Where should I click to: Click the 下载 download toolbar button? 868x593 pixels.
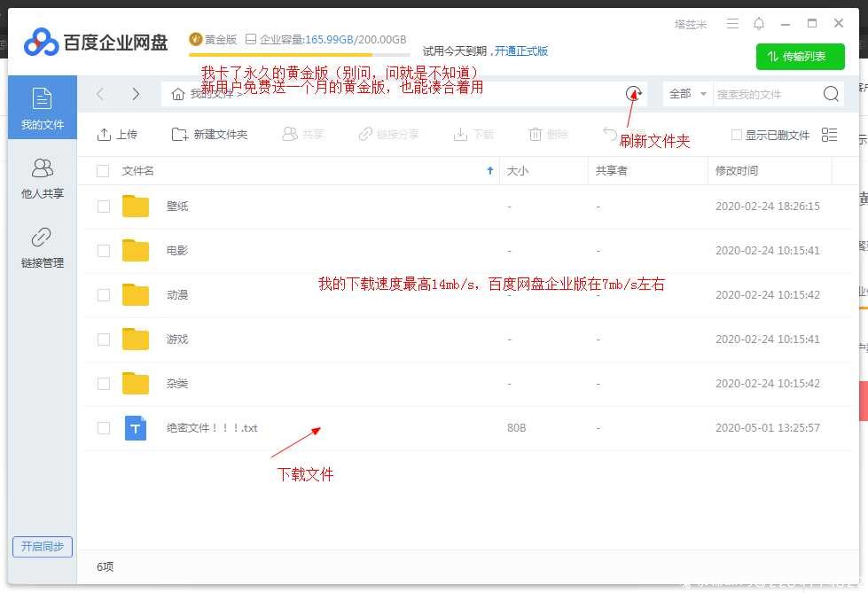click(x=473, y=134)
